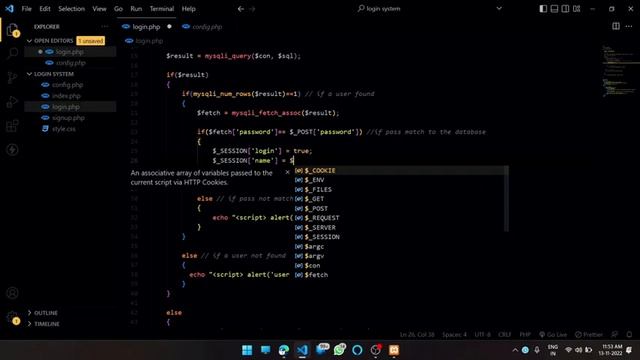Switch to the login.php editor tab

click(x=147, y=27)
